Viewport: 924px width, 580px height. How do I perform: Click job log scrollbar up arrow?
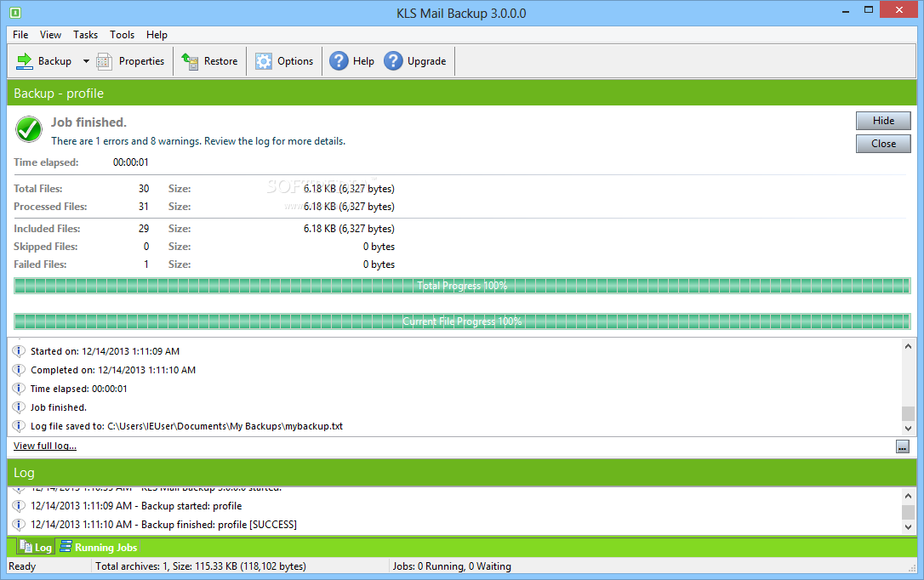908,346
